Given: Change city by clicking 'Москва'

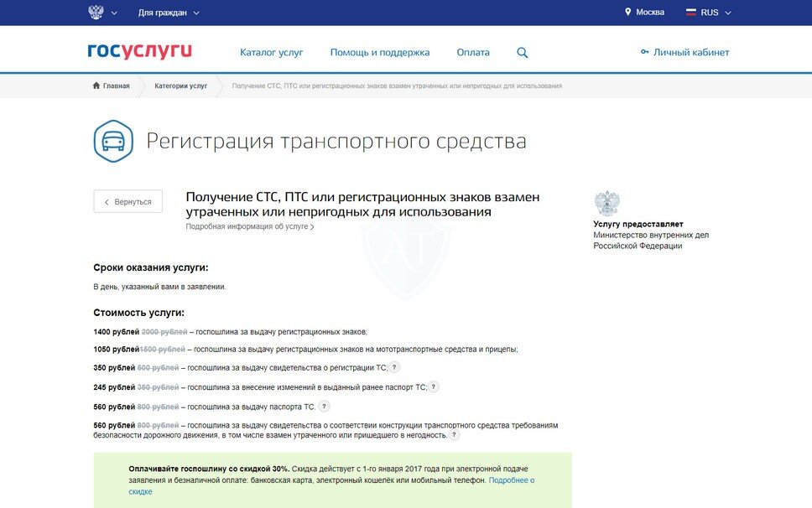Looking at the screenshot, I should click(x=650, y=12).
